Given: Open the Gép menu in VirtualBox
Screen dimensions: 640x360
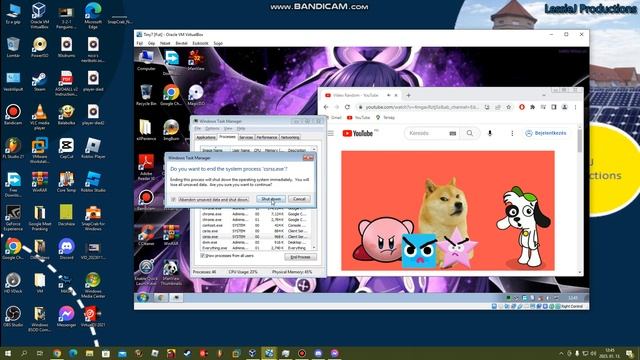Looking at the screenshot, I should 151,43.
